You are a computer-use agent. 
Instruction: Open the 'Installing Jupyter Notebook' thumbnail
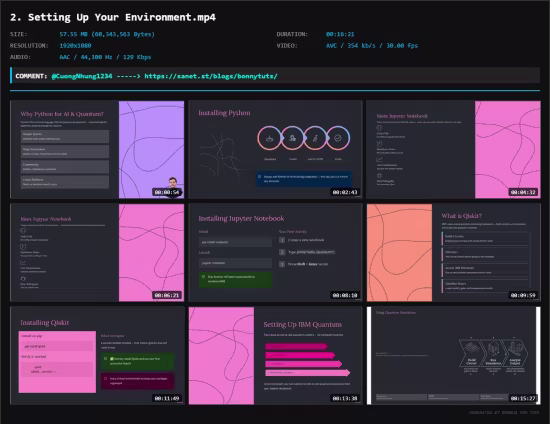(x=275, y=253)
